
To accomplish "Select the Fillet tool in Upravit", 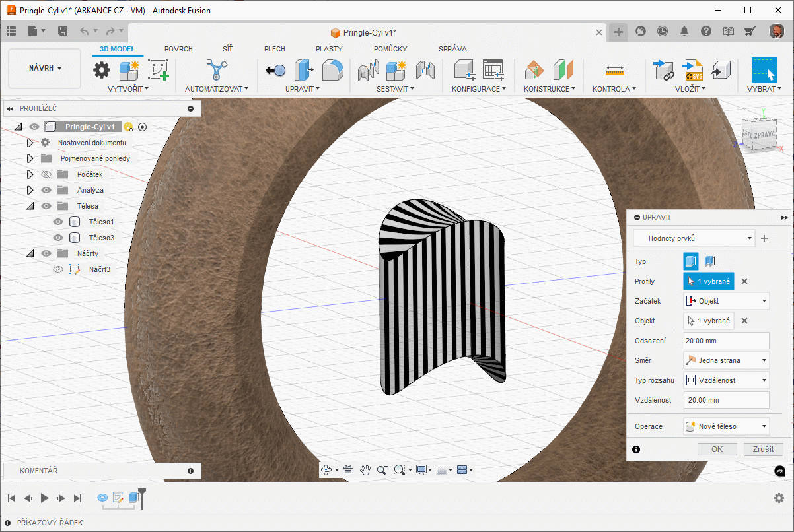I will coord(334,70).
